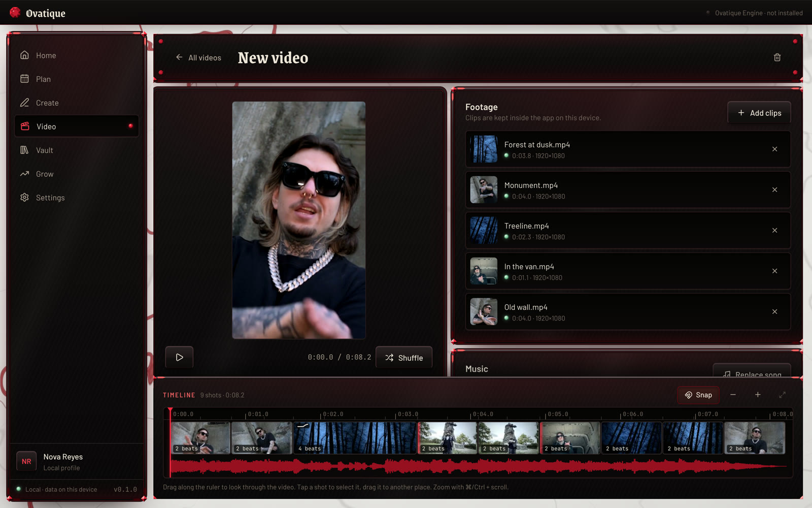
Task: Open Settings from the sidebar
Action: (76, 198)
